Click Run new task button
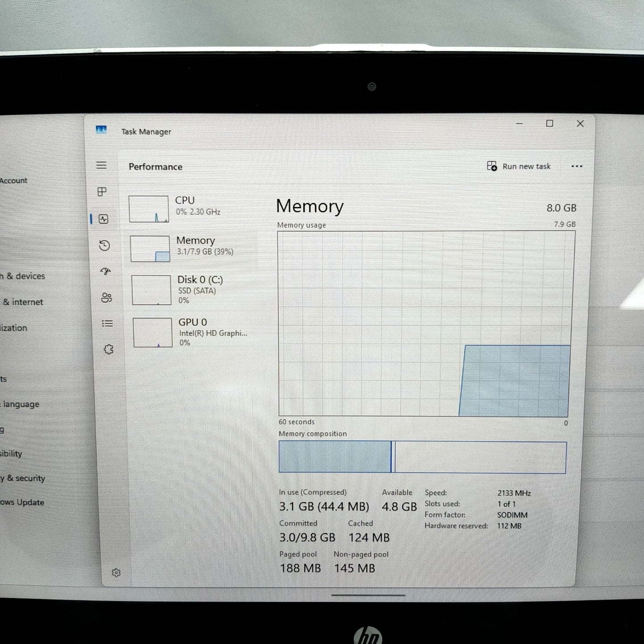644x644 pixels. click(519, 166)
